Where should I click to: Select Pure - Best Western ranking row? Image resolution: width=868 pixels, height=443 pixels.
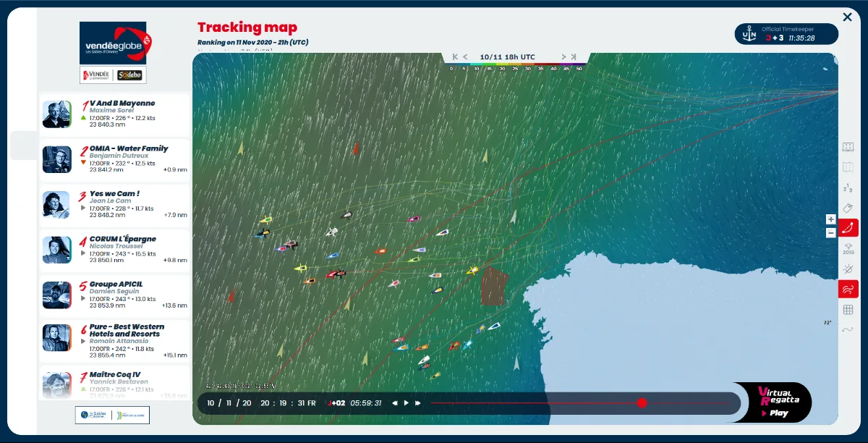coord(114,340)
